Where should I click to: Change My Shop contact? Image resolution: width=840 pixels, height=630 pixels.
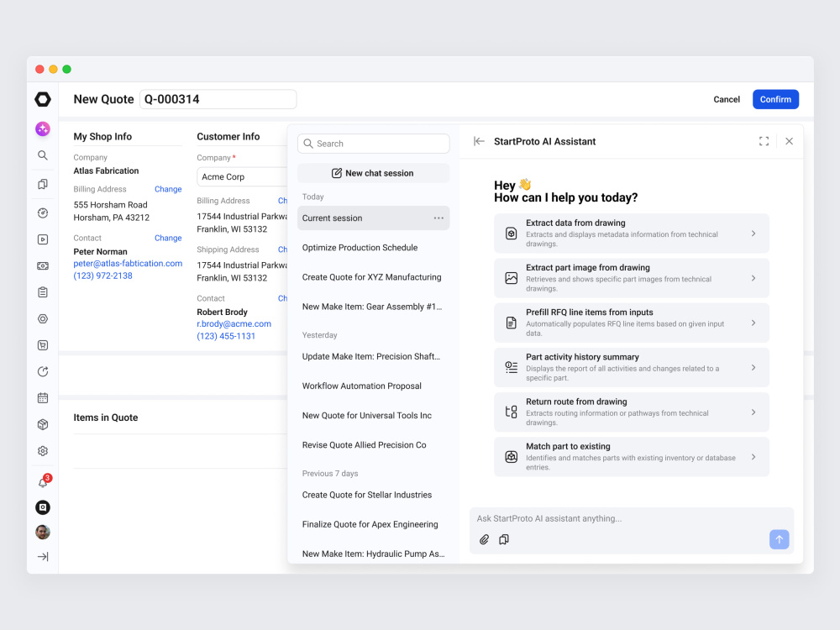tap(168, 238)
